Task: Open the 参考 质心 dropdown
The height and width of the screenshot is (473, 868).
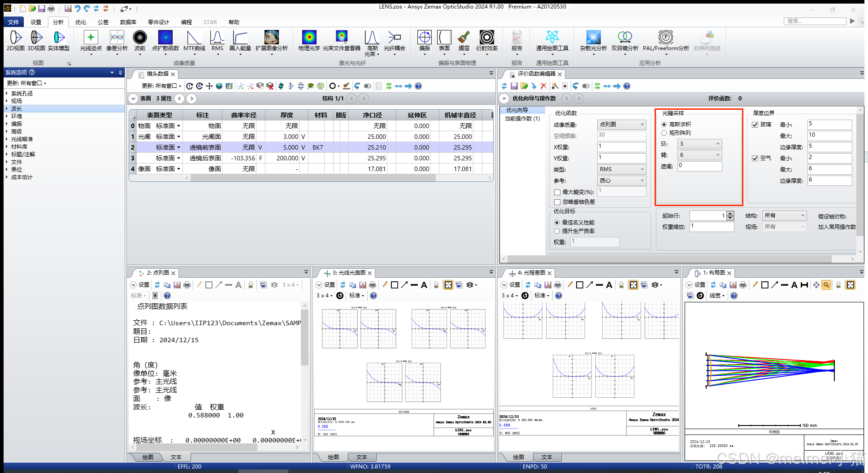Action: 622,181
